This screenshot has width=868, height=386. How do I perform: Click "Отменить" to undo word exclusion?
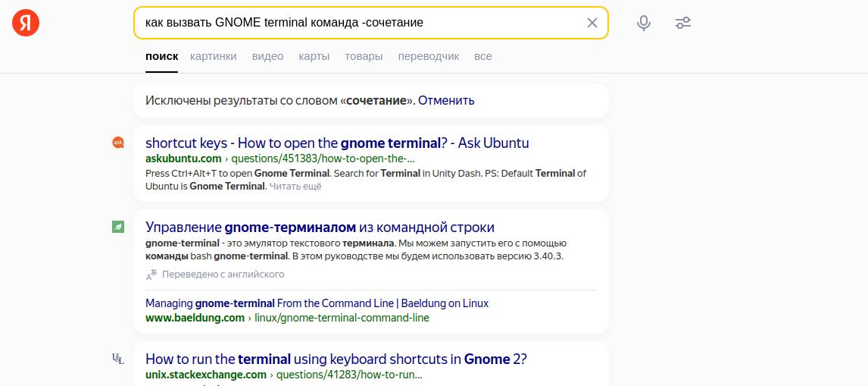446,100
